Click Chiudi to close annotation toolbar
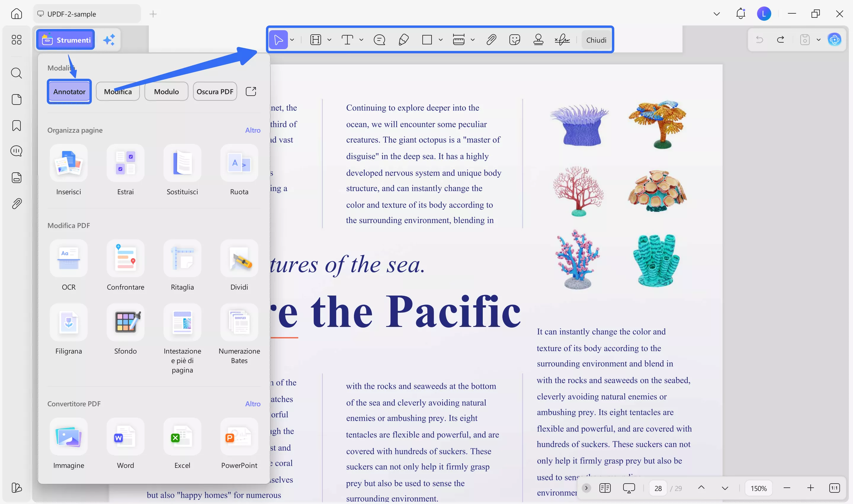 pos(596,40)
